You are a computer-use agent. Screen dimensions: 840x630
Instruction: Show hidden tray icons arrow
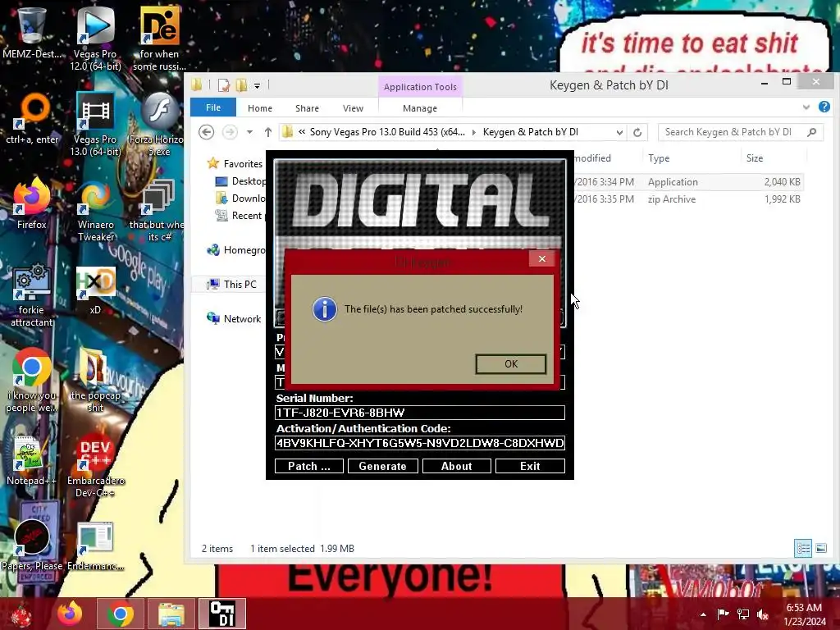pyautogui.click(x=703, y=614)
